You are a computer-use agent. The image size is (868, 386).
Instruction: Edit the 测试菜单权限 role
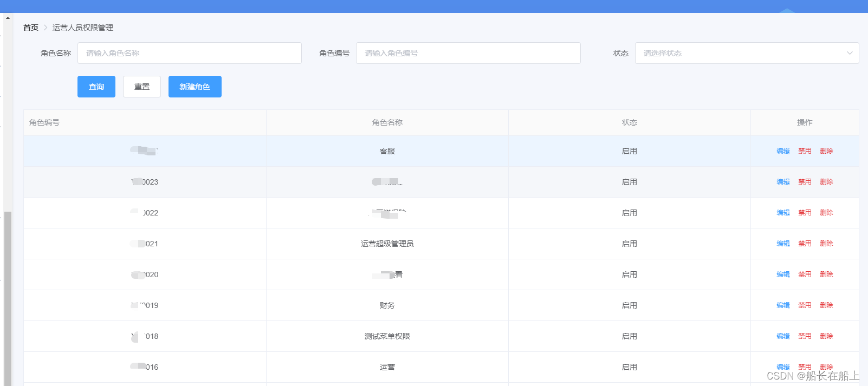click(x=783, y=336)
